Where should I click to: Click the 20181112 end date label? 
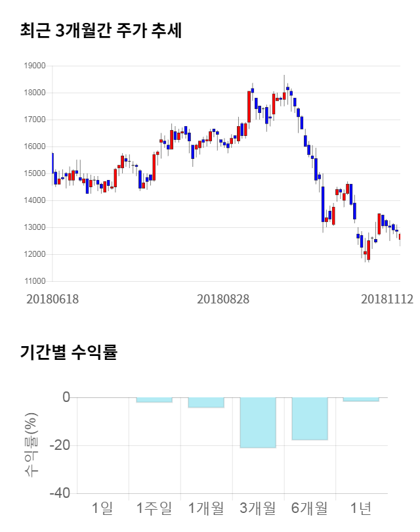click(387, 299)
